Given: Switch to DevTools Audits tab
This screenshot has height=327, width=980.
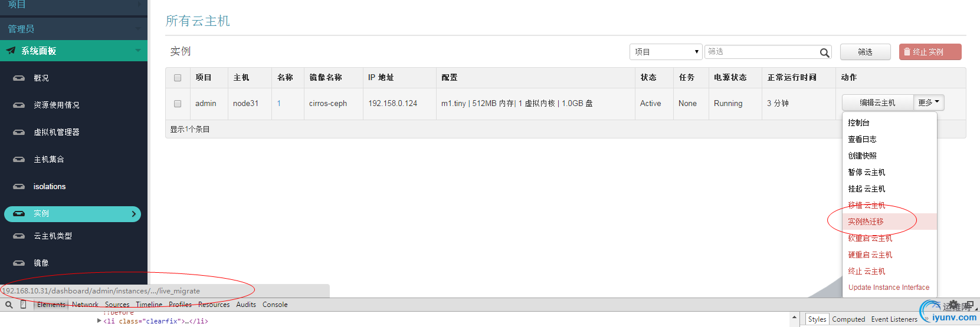Looking at the screenshot, I should click(x=246, y=305).
